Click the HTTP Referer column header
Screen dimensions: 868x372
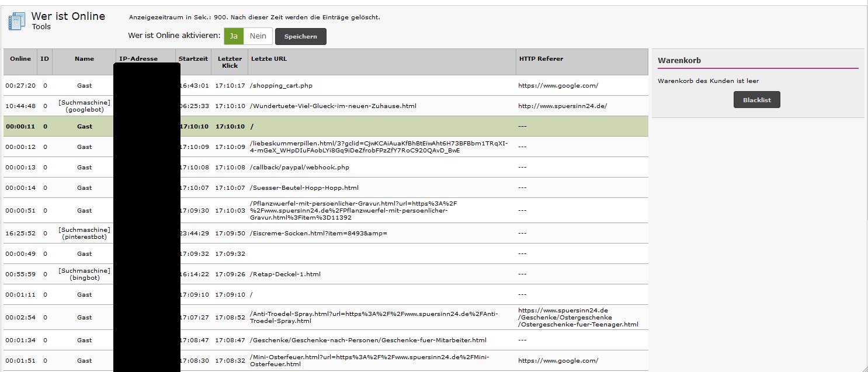[x=541, y=59]
